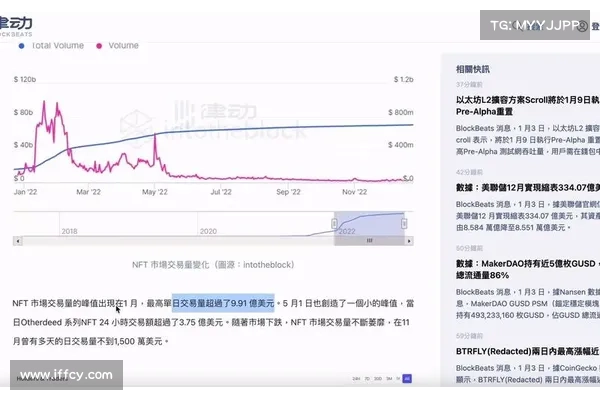The width and height of the screenshot is (600, 400).
Task: Select the 24H time range button
Action: point(356,379)
